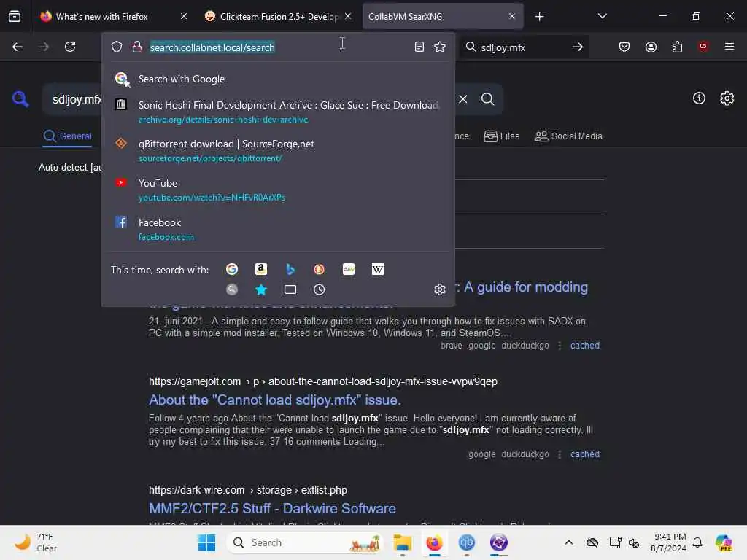The width and height of the screenshot is (747, 560).
Task: Bookmark this page with the star
Action: 440,47
